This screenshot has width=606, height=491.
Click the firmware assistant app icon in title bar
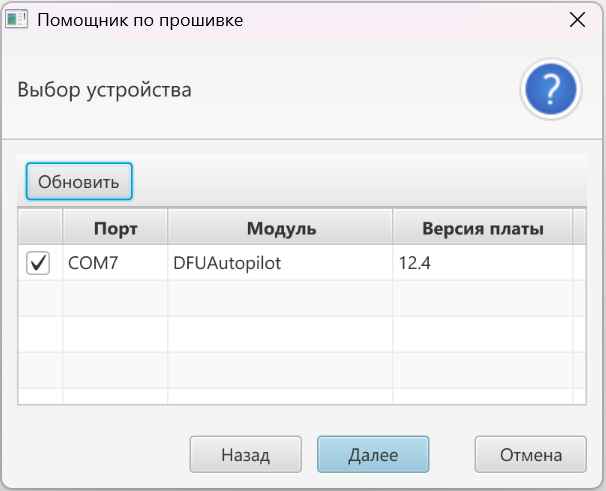[16, 19]
